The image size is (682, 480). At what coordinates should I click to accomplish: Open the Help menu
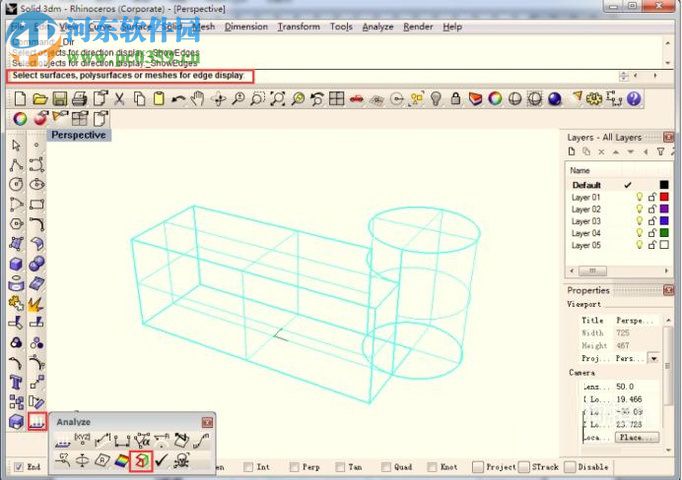[x=452, y=27]
